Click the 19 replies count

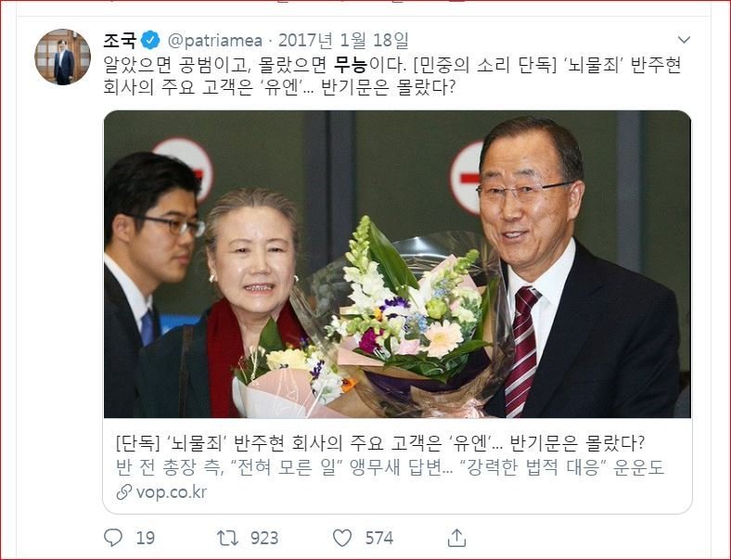pos(145,538)
